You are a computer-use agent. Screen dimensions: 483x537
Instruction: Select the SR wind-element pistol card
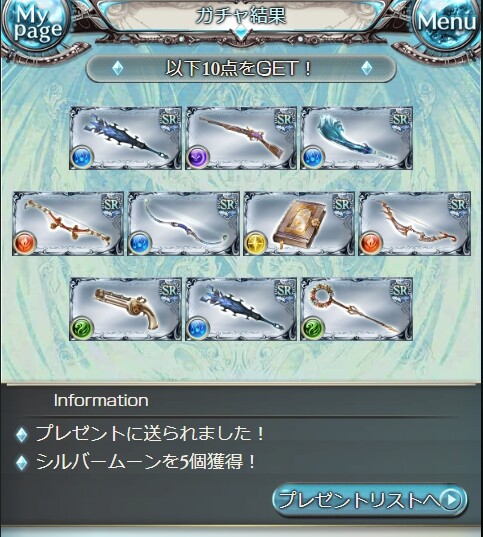[x=125, y=309]
